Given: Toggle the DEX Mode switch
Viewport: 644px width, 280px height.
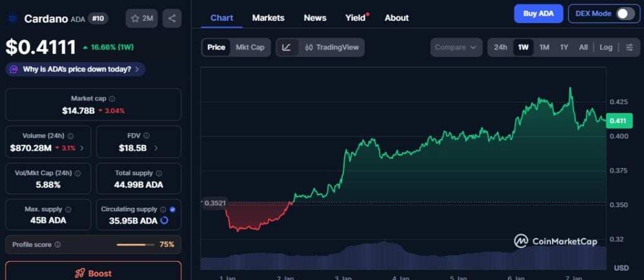Looking at the screenshot, I should [x=625, y=13].
